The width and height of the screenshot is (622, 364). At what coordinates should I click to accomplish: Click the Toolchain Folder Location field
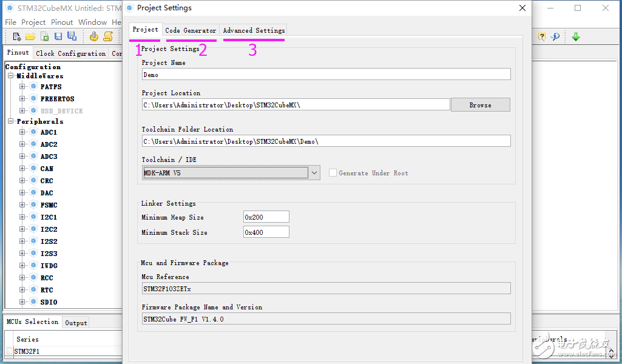[326, 141]
